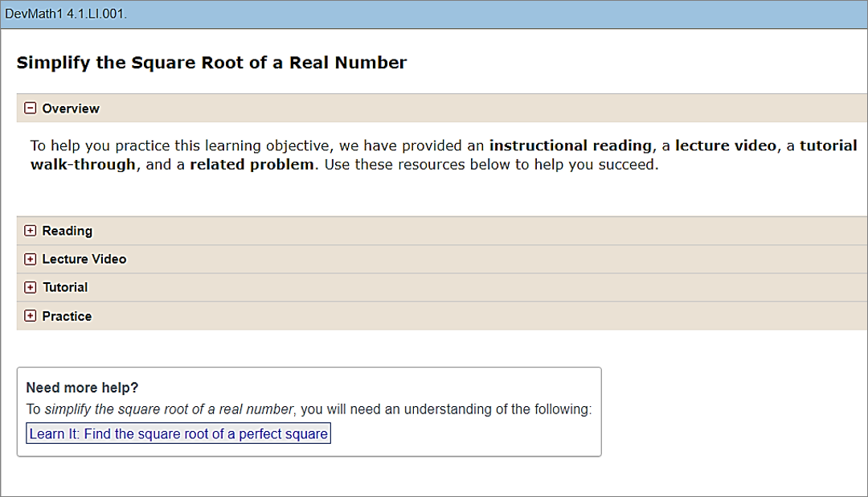
Task: Click the bold instructional reading text
Action: point(570,146)
